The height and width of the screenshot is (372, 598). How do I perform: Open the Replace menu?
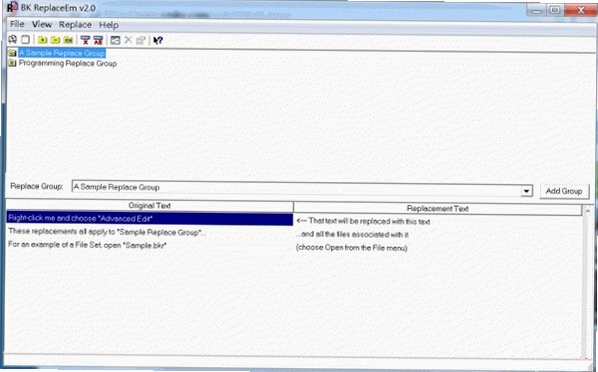[x=75, y=25]
